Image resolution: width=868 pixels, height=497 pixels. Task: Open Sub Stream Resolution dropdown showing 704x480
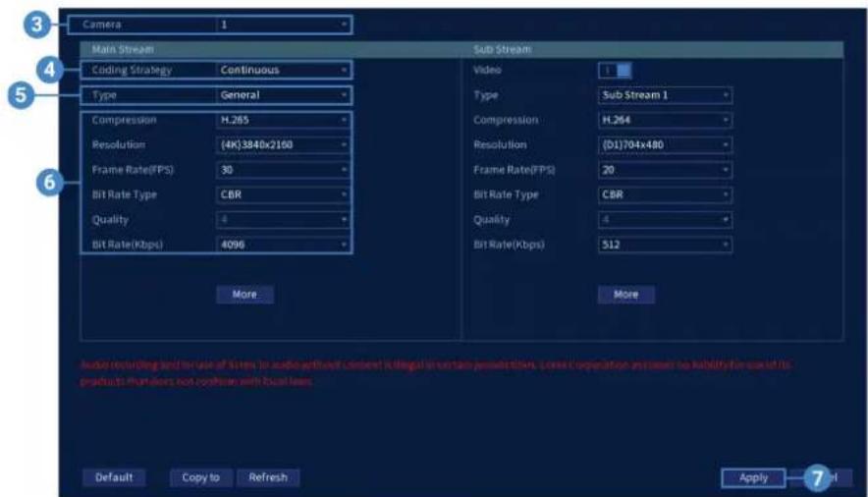665,145
